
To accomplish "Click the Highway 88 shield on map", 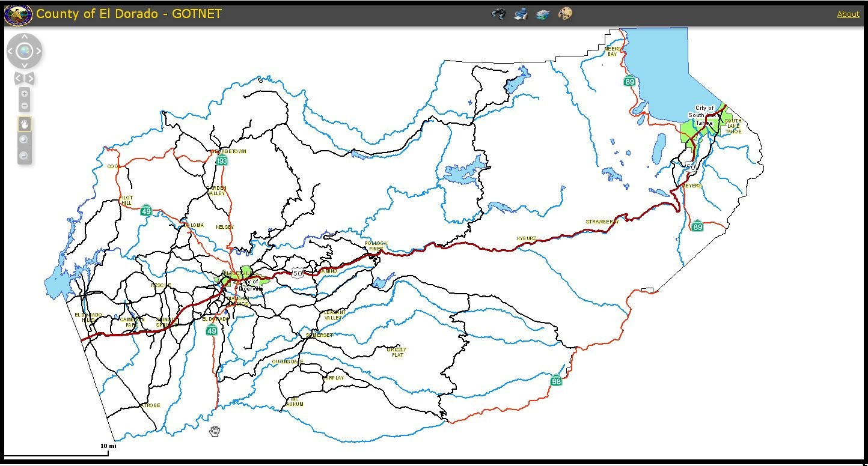I will point(556,380).
